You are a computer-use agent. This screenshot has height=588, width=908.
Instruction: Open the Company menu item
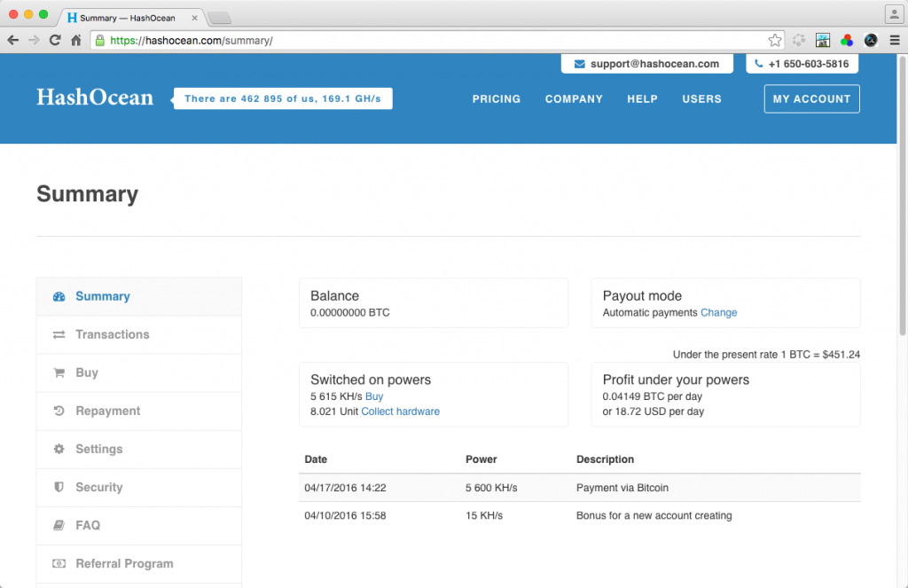[574, 99]
